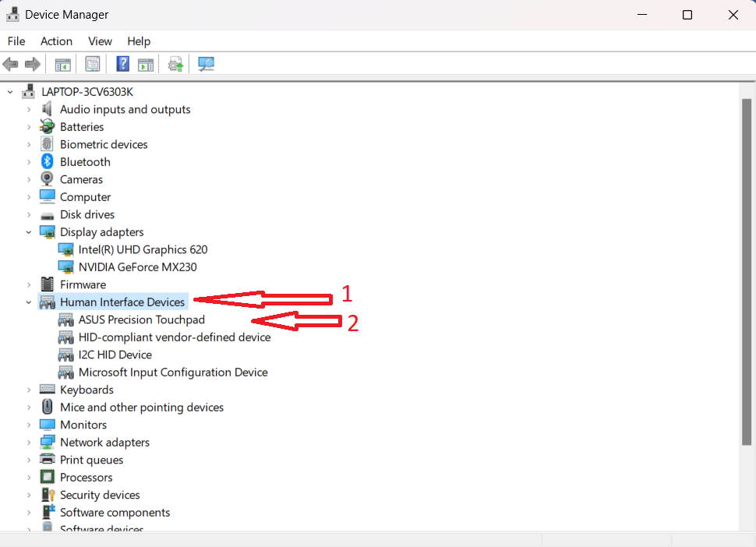The image size is (756, 547).
Task: Click Scan for hardware changes toolbar icon
Action: tap(206, 64)
